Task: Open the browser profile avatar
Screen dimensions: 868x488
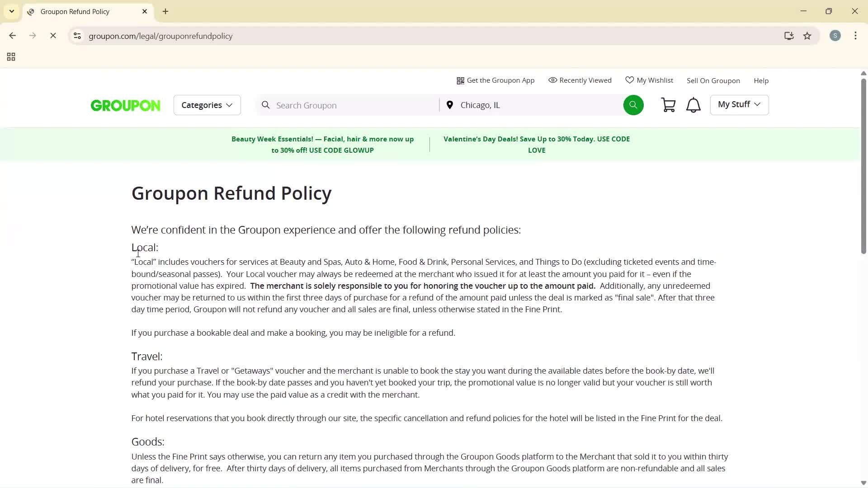Action: pyautogui.click(x=835, y=36)
